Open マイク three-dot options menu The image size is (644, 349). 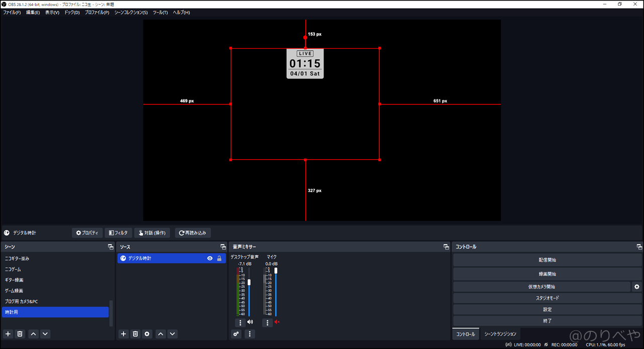click(x=267, y=322)
